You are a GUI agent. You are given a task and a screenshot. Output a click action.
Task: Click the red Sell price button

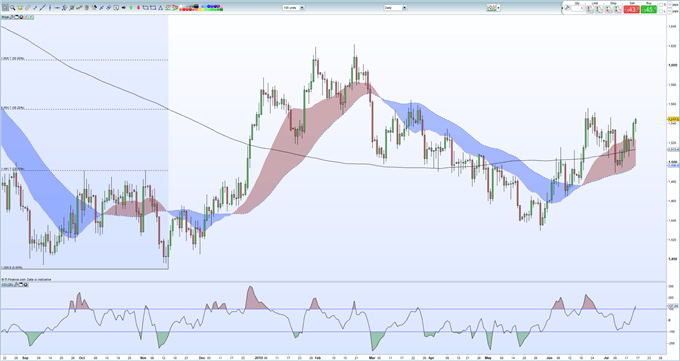tap(632, 9)
